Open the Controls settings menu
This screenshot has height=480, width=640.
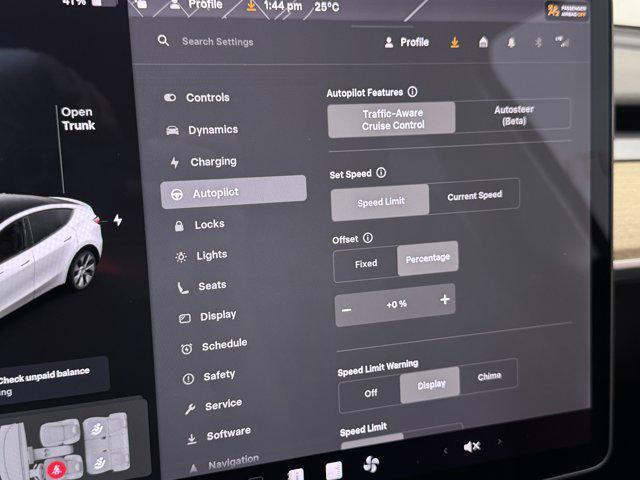tap(207, 98)
